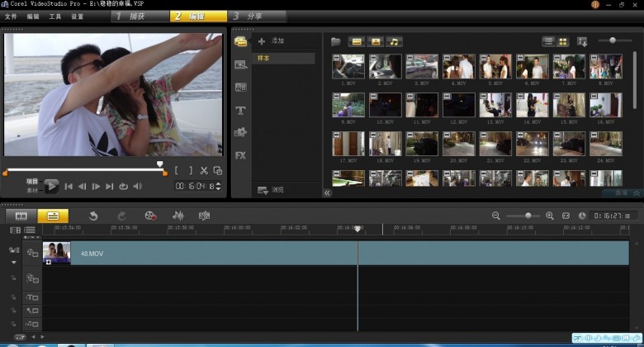Viewport: 644px width, 347px height.
Task: Toggle audio files visibility in library
Action: click(394, 41)
